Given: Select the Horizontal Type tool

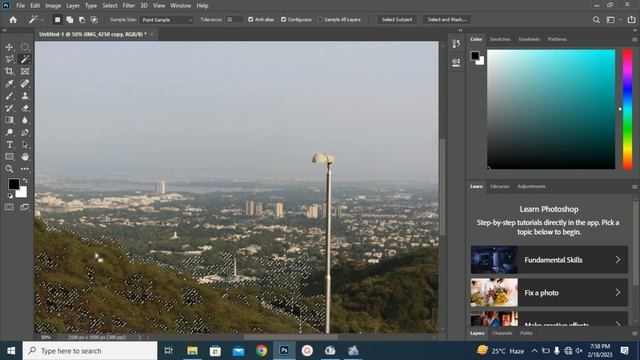Looking at the screenshot, I should (x=9, y=144).
